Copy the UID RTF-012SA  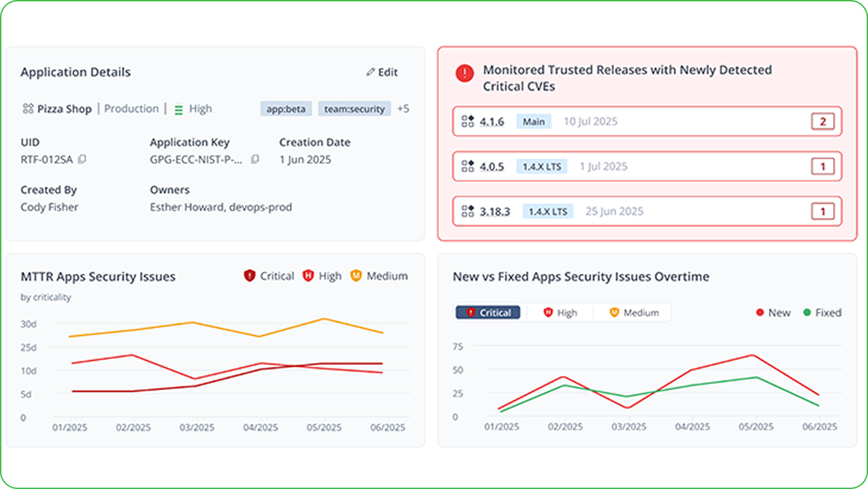82,159
